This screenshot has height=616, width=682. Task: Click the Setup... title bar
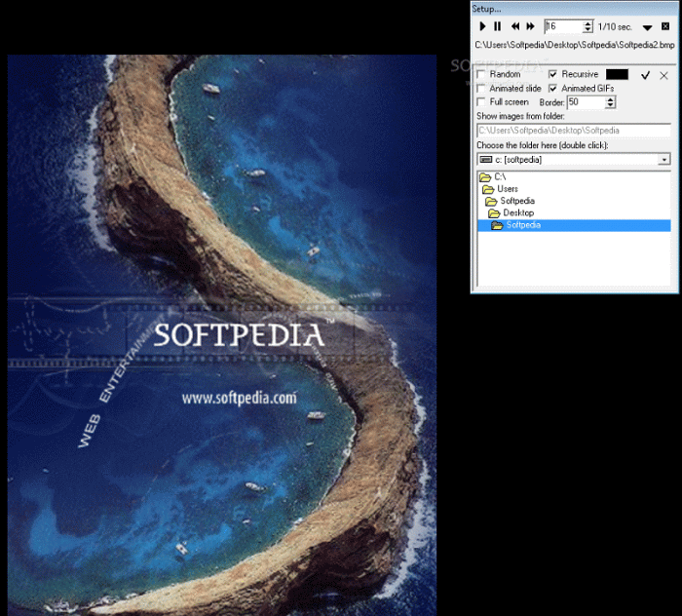pyautogui.click(x=574, y=9)
